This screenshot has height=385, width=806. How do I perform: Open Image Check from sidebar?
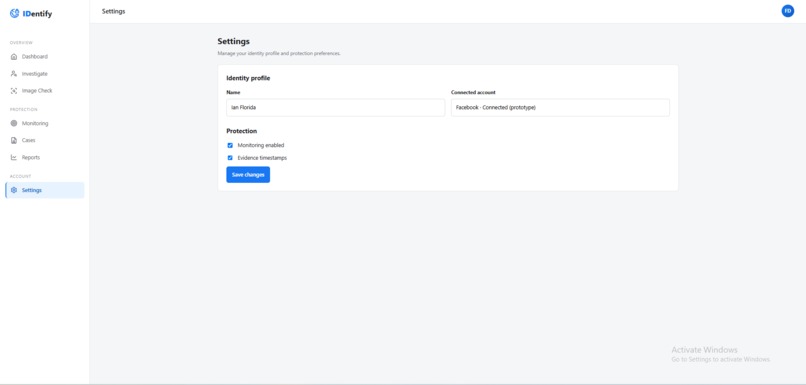point(44,90)
